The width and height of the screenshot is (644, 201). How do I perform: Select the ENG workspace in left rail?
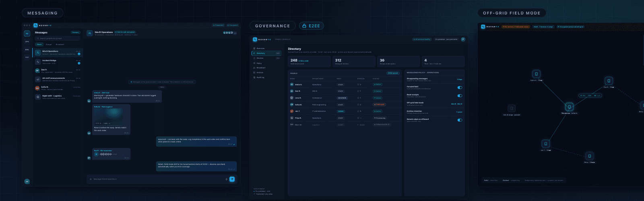pyautogui.click(x=27, y=49)
